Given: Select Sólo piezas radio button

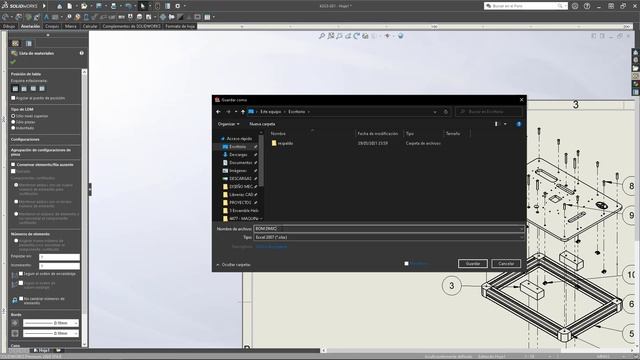Looking at the screenshot, I should (x=13, y=122).
